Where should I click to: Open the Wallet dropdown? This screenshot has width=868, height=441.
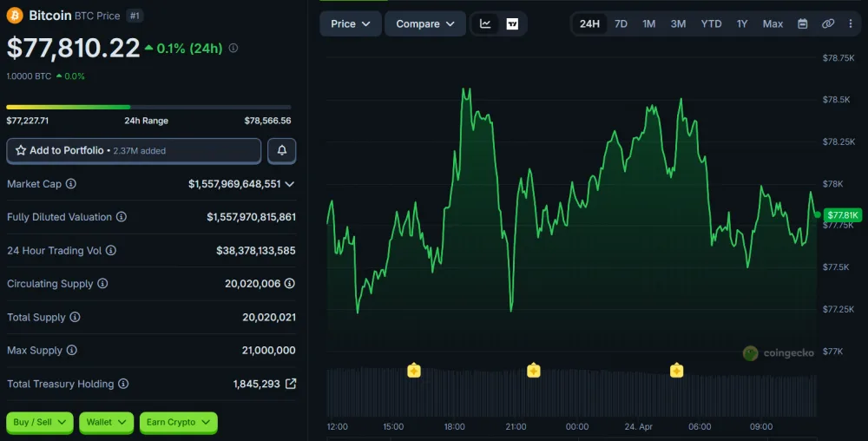(x=106, y=422)
